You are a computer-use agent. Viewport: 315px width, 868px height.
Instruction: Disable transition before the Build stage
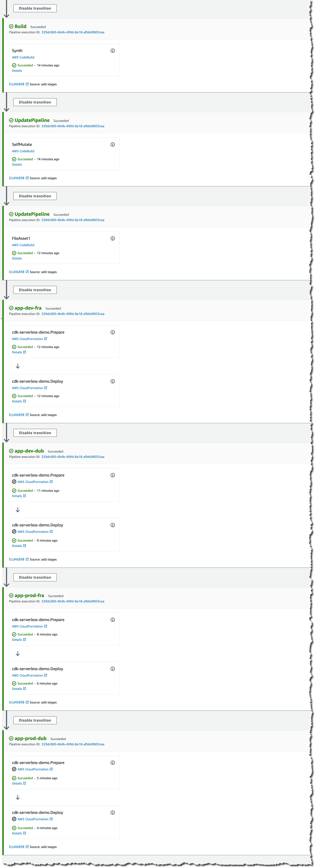point(35,8)
